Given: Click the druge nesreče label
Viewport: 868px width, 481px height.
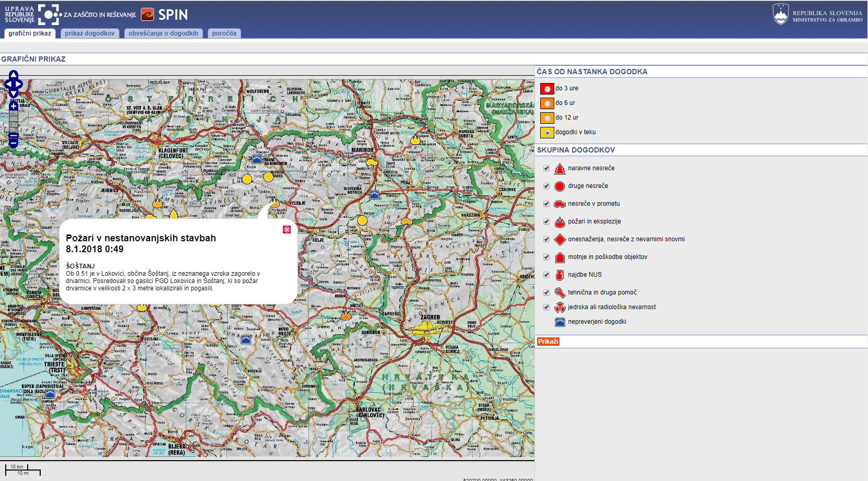Looking at the screenshot, I should [x=588, y=186].
